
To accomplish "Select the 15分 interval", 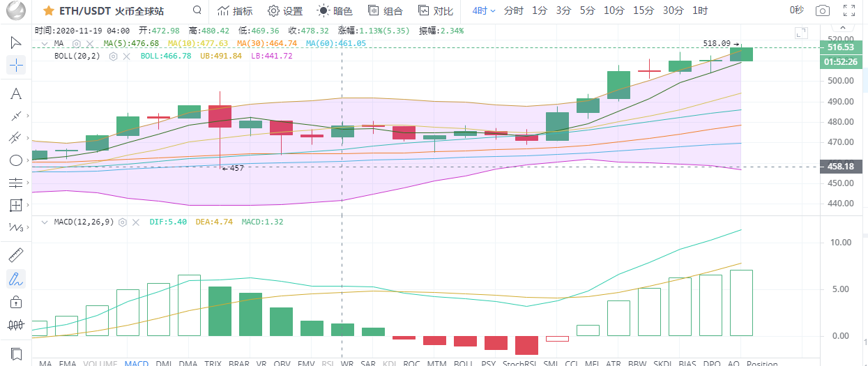I will click(x=644, y=10).
